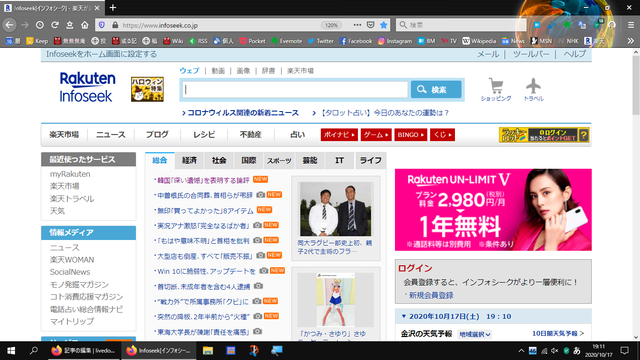This screenshot has height=360, width=640.
Task: Select the 画像 search type
Action: [x=243, y=71]
